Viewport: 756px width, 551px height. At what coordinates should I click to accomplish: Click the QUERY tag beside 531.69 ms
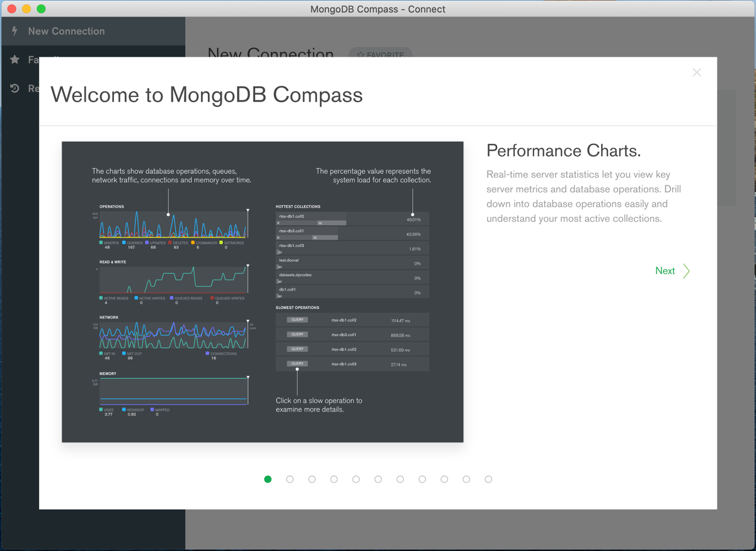tap(297, 349)
